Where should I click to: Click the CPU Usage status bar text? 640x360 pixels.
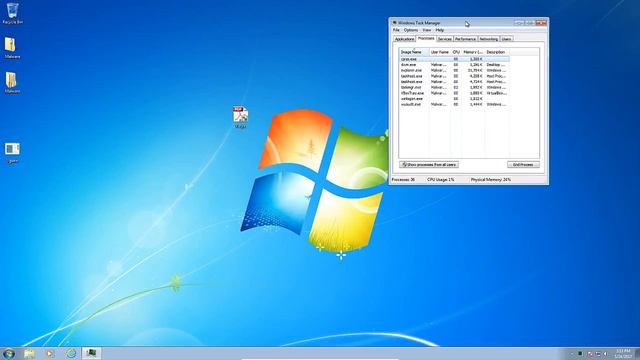point(441,180)
